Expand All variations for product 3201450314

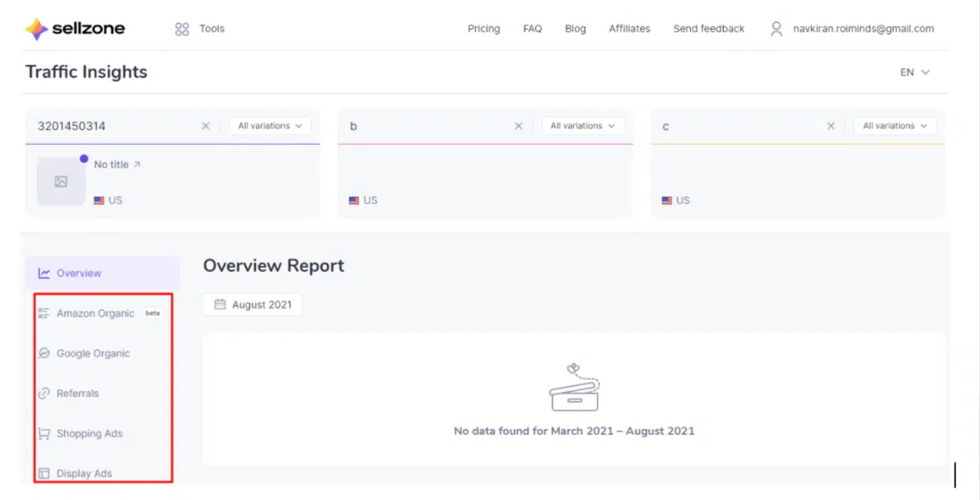pos(270,126)
